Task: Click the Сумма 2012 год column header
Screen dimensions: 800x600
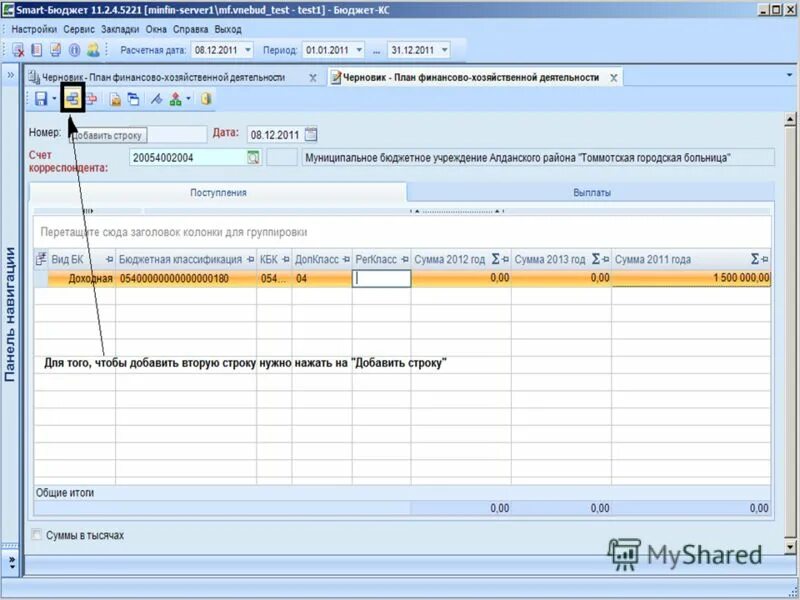Action: pyautogui.click(x=461, y=259)
